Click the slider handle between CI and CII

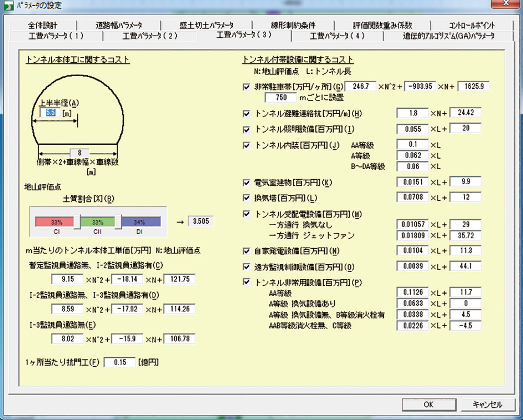click(77, 222)
